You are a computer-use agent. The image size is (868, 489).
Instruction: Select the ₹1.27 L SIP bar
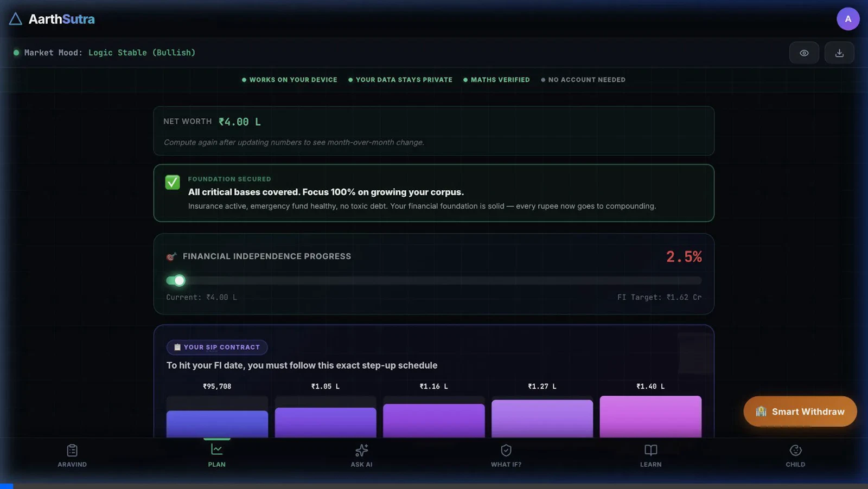coord(542,419)
